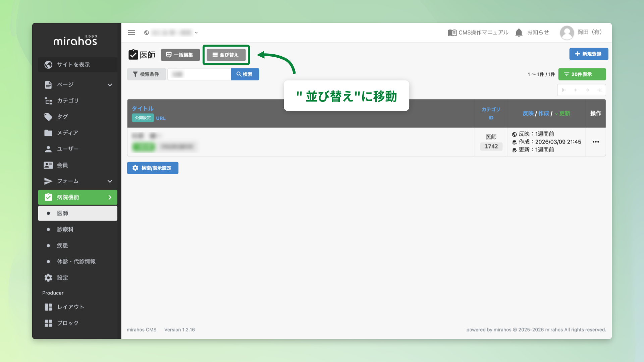
Task: Click the tree icon beside カテゴリ
Action: (48, 101)
